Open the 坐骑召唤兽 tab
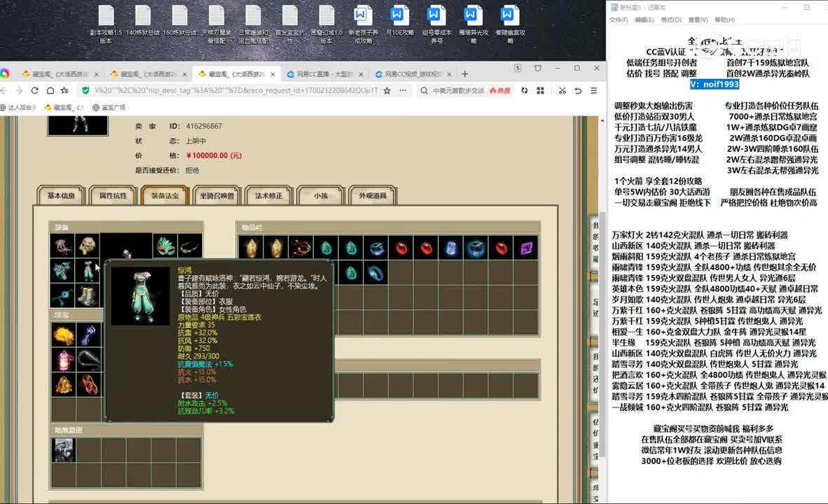This screenshot has height=504, width=828. pos(217,196)
